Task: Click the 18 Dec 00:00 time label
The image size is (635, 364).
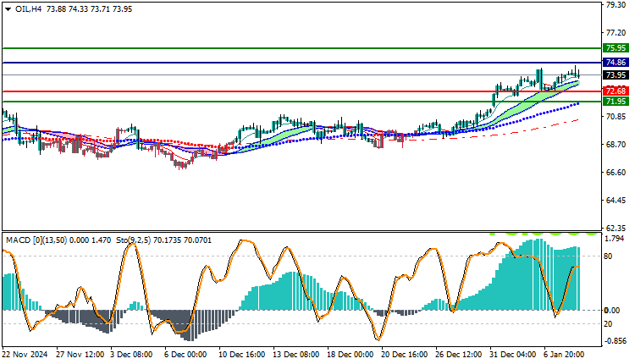Action: click(x=351, y=355)
